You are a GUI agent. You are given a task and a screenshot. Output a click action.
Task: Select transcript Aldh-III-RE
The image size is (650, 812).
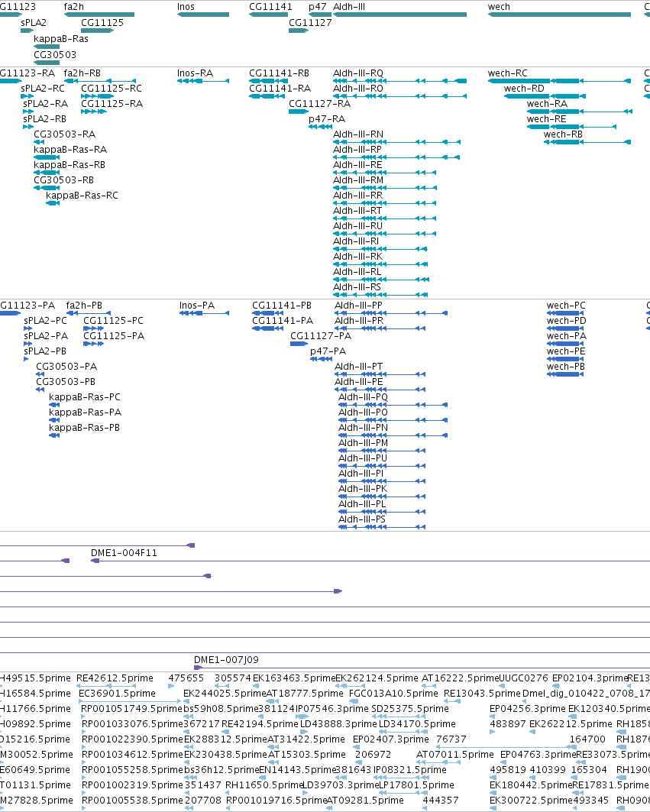pyautogui.click(x=358, y=165)
